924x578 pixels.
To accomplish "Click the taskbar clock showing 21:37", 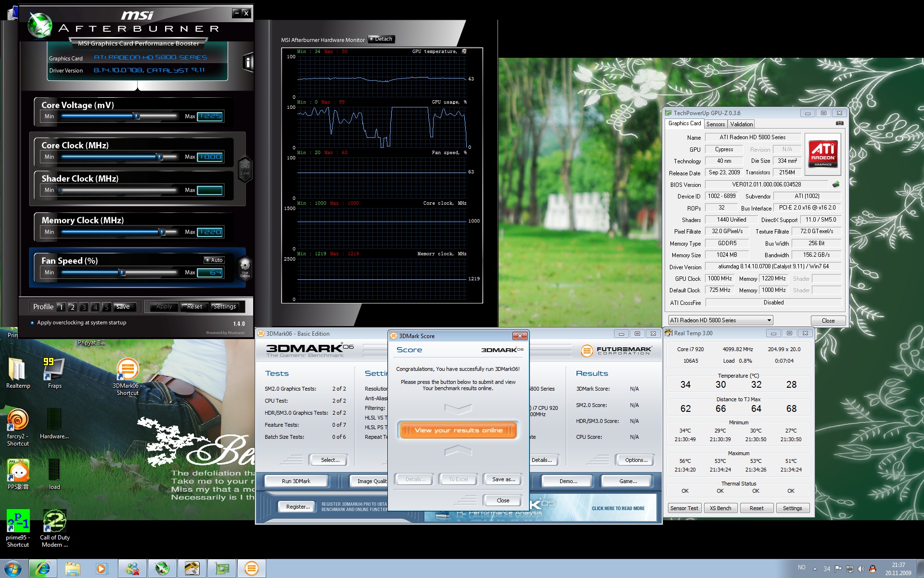I will point(898,569).
